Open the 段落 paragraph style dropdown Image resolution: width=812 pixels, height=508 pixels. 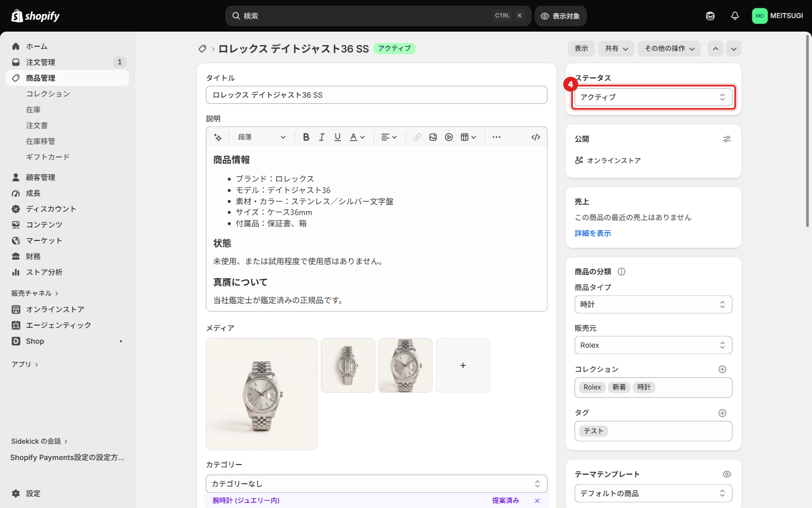(x=262, y=137)
